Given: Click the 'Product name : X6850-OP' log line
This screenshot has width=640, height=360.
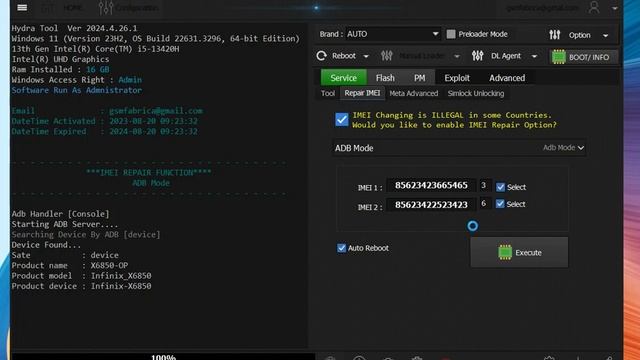Looking at the screenshot, I should tap(70, 265).
